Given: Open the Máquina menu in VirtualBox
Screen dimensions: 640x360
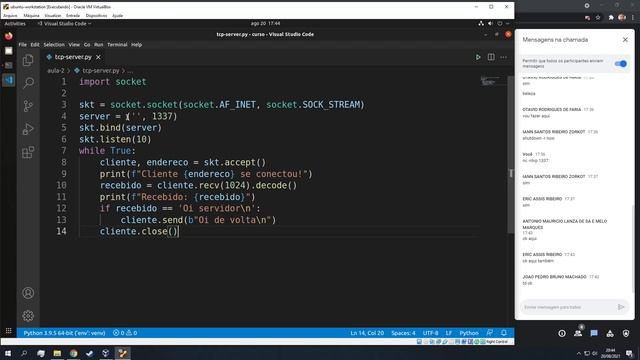Looking at the screenshot, I should tap(31, 16).
